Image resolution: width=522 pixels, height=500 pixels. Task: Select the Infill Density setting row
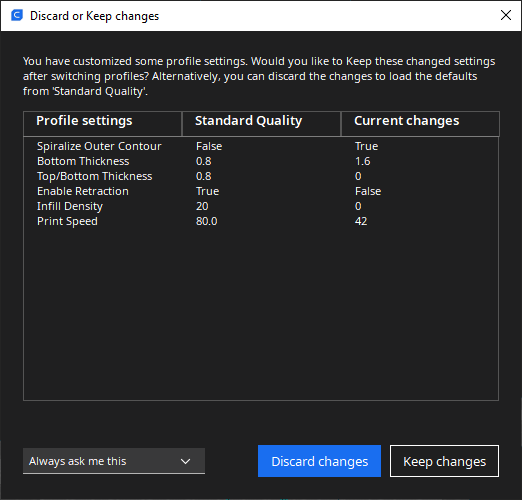(261, 206)
